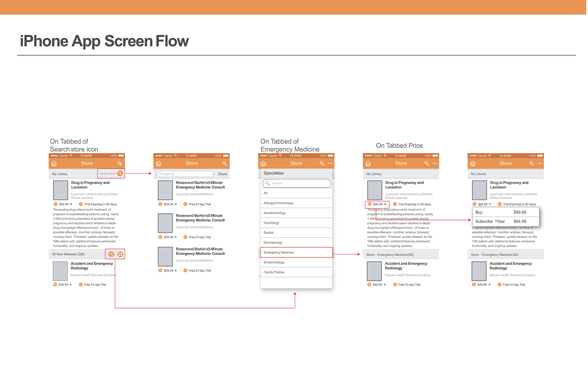Tap the magnifier icon inside Specialties search box
The width and height of the screenshot is (588, 383).
pos(267,183)
